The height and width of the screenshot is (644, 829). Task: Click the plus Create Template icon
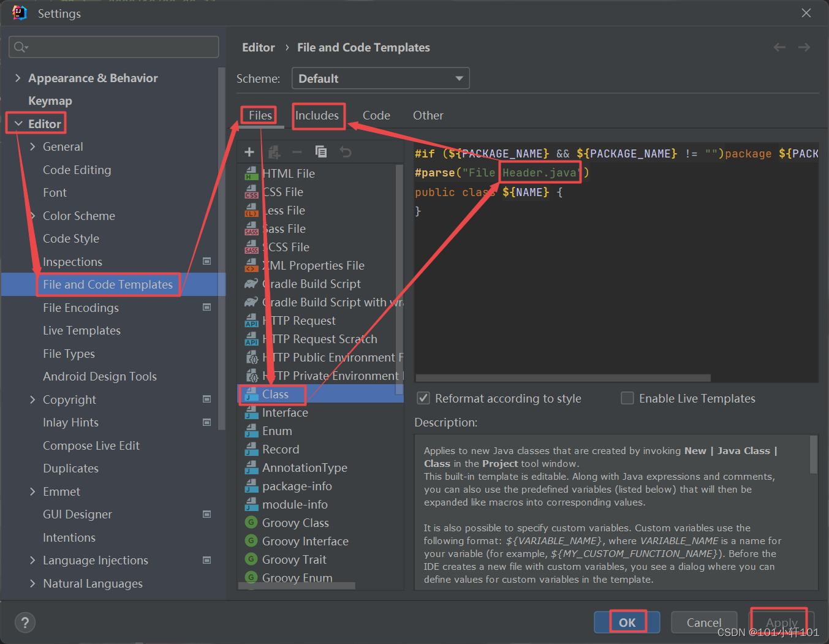[x=249, y=152]
